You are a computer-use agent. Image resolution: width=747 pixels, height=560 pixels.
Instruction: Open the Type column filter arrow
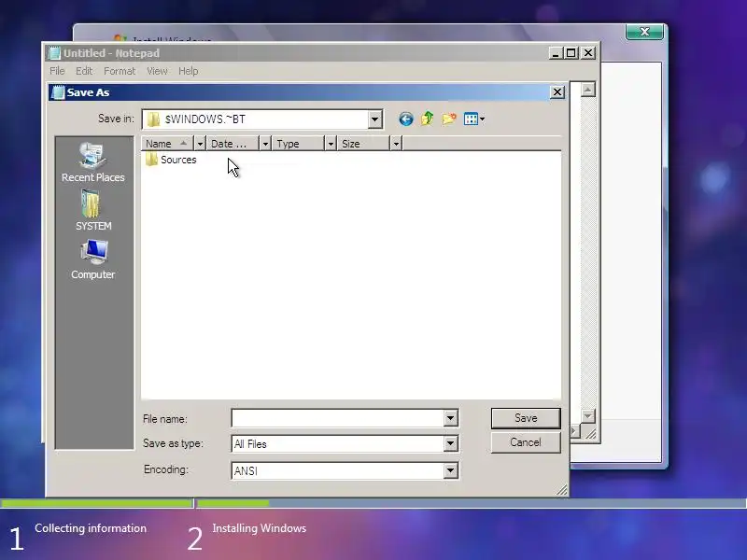(x=331, y=144)
